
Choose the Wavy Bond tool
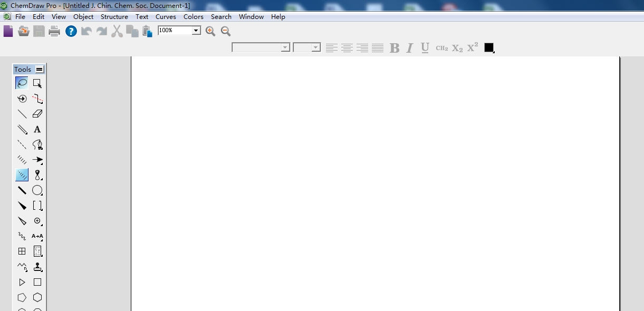pyautogui.click(x=22, y=236)
